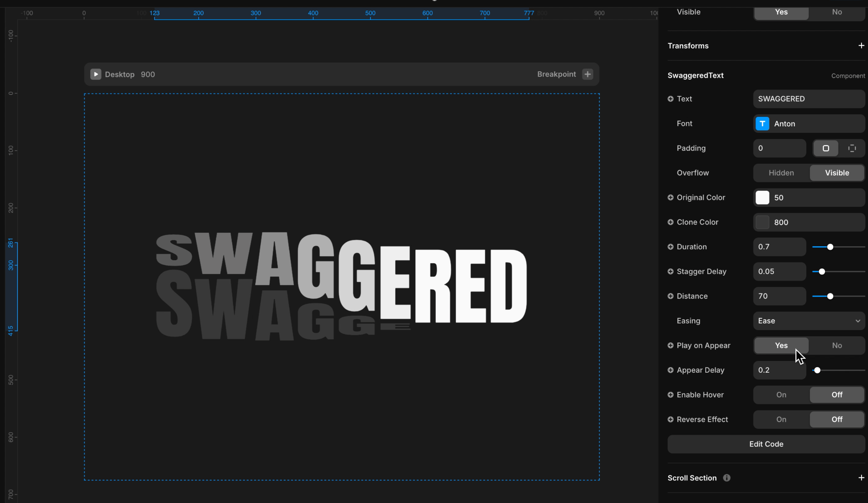Click the Appear Delay value field
This screenshot has height=503, width=868.
(x=779, y=370)
